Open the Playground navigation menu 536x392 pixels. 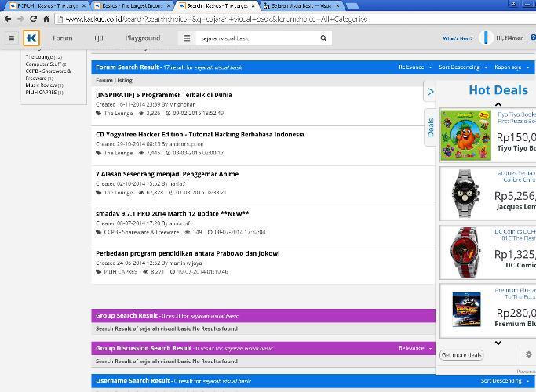pos(143,38)
